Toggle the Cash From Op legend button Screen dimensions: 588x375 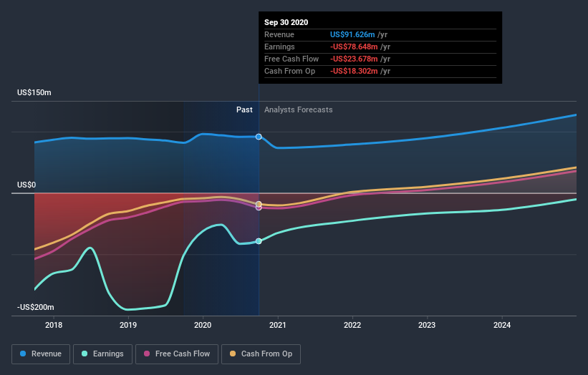pos(261,354)
